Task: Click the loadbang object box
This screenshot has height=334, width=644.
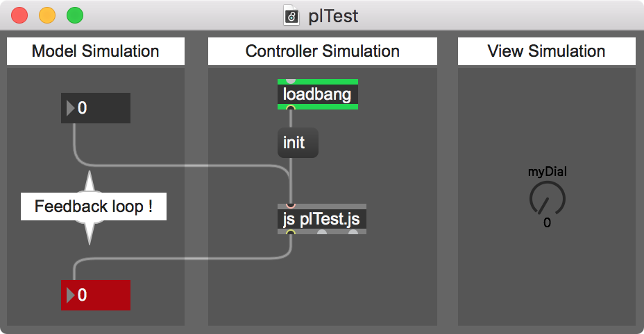Action: tap(317, 94)
